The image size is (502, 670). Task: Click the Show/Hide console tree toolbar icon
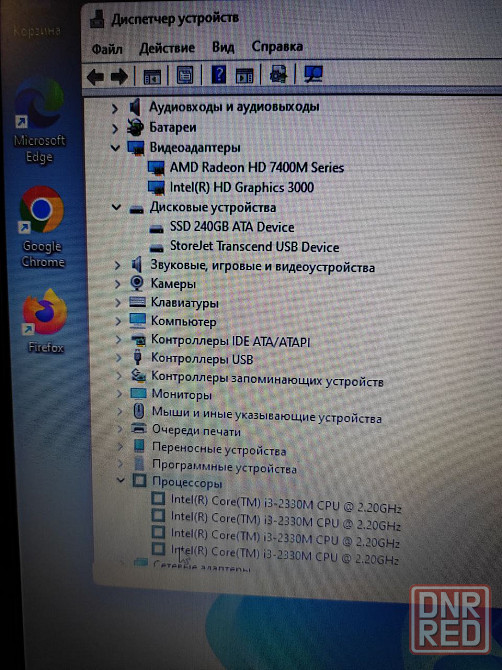152,77
